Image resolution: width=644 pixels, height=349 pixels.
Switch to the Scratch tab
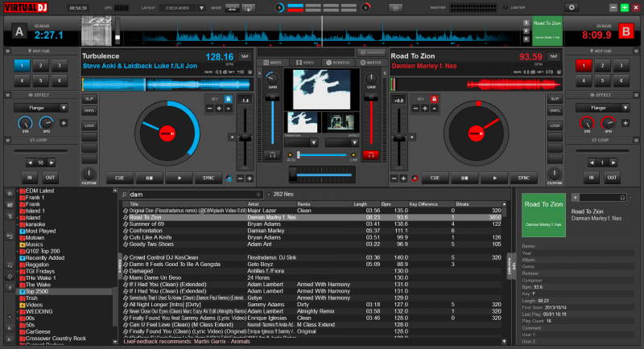click(x=337, y=63)
